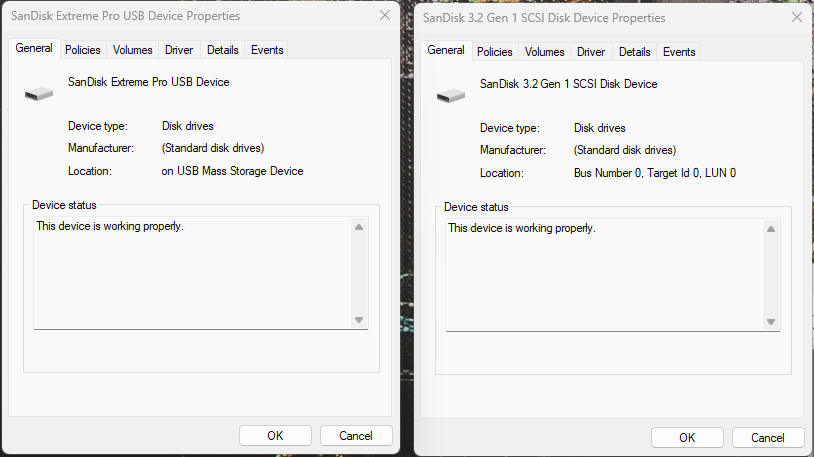
Task: Open Events tab in SCSI Disk Device window
Action: pos(679,52)
